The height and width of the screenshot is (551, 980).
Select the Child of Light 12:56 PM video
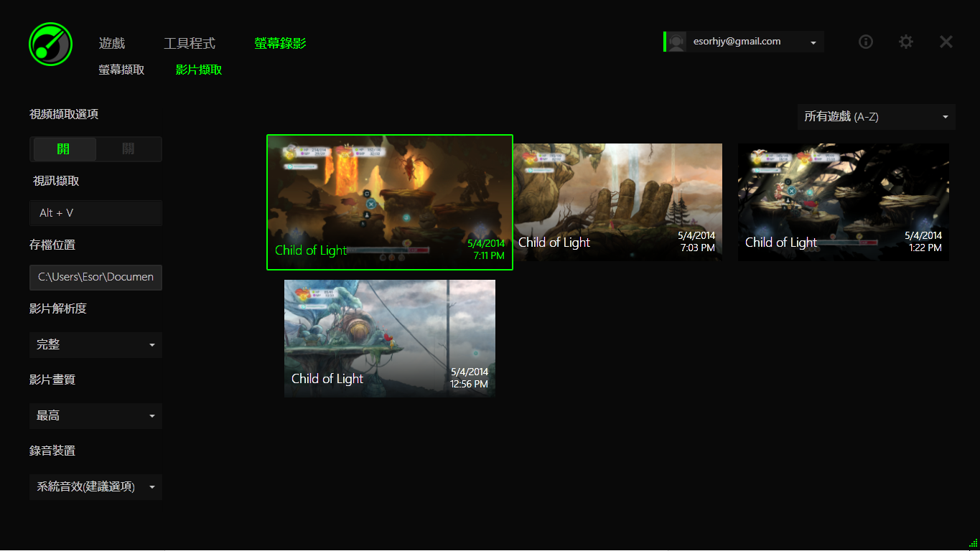point(390,339)
